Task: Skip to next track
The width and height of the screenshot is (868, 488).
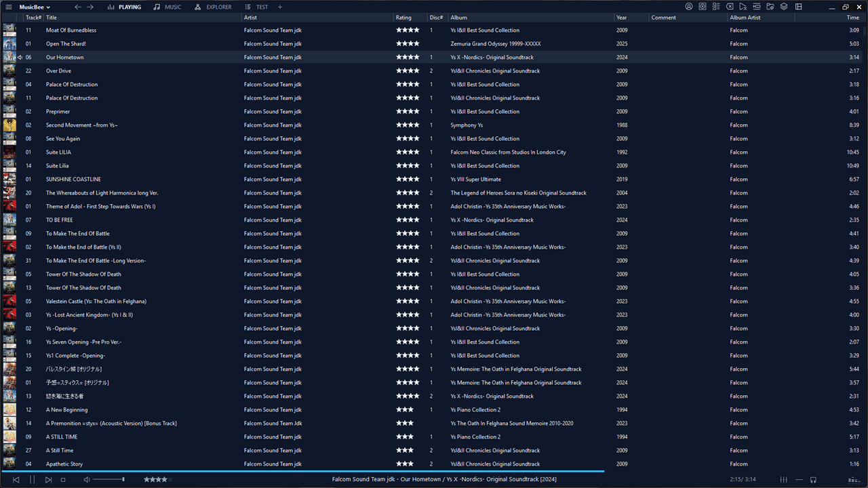Action: (x=48, y=480)
